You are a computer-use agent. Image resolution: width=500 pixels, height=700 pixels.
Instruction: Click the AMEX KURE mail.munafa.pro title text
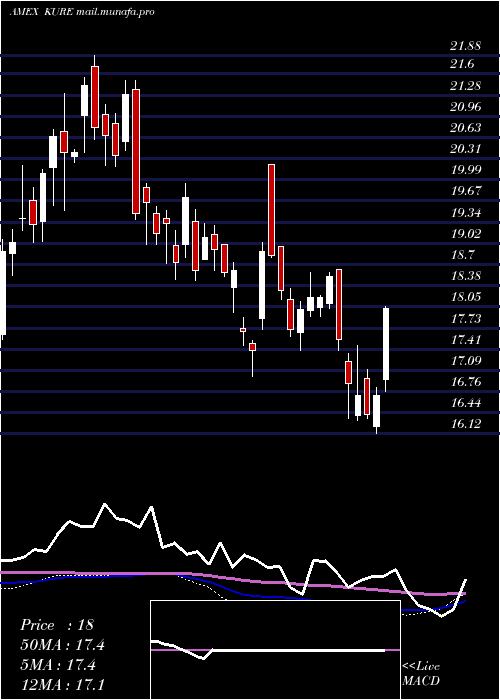tap(82, 12)
